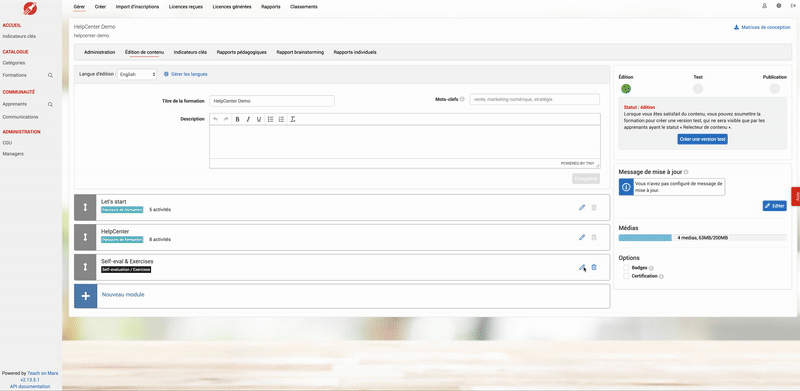Screen dimensions: 800x391
Task: Insert a numbered list in description
Action: 281,119
